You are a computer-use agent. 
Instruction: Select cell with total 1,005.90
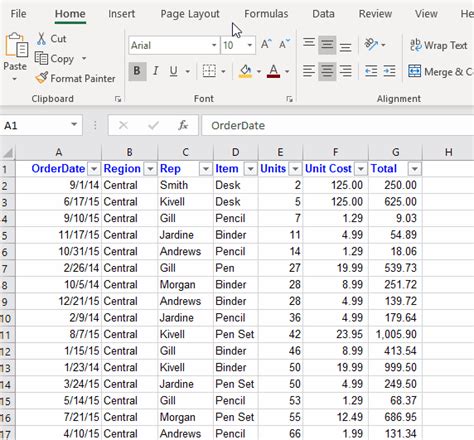pyautogui.click(x=395, y=334)
